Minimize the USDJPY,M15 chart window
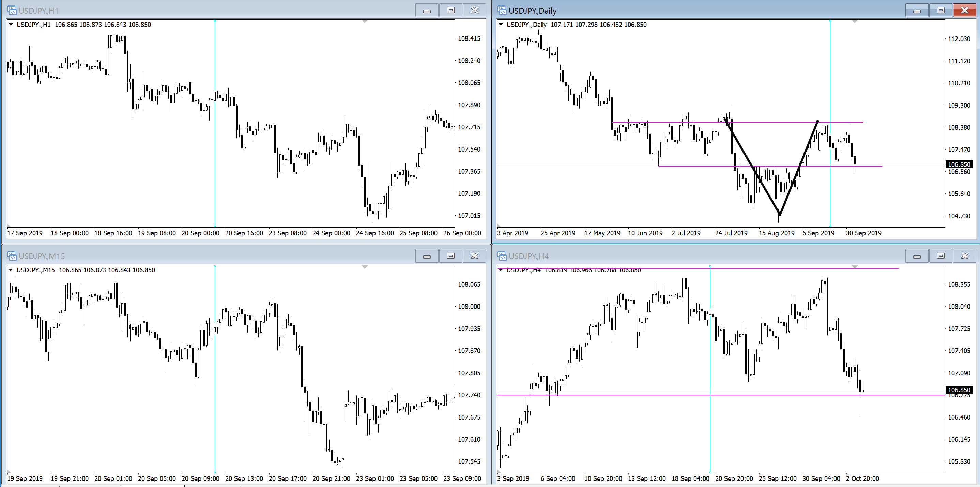 pos(427,256)
